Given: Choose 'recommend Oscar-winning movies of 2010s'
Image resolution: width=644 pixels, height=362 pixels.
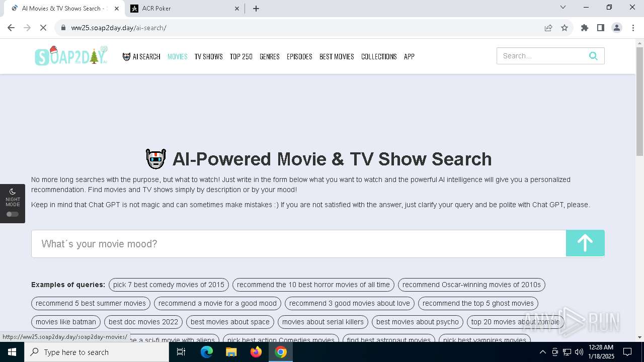Looking at the screenshot, I should point(471,285).
